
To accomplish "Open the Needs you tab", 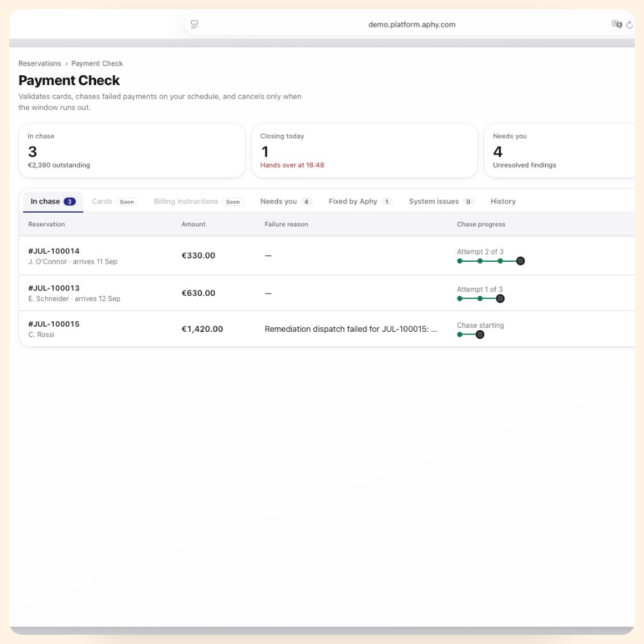I will (x=286, y=202).
